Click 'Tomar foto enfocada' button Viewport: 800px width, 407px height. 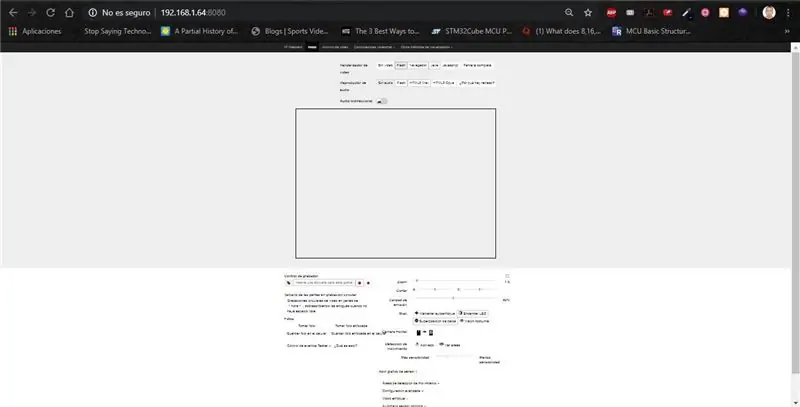tap(351, 325)
